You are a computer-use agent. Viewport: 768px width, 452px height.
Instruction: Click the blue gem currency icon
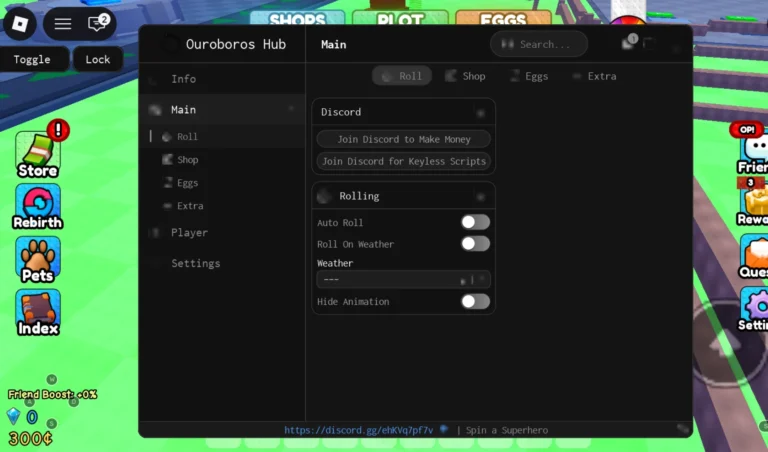pos(13,416)
